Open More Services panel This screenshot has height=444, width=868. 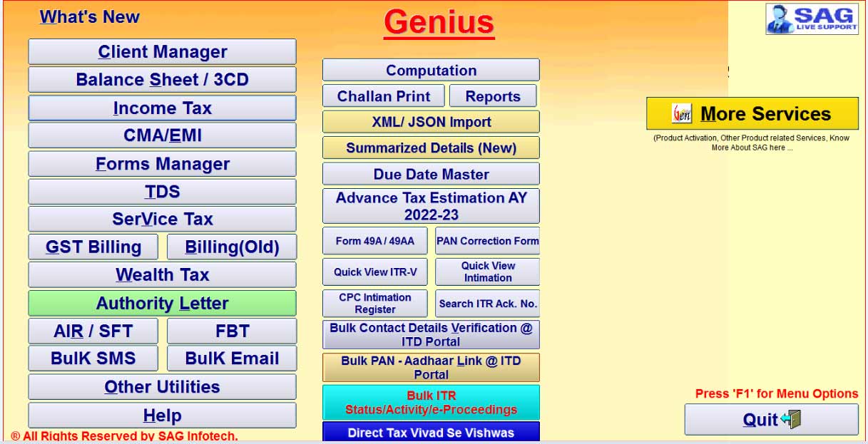coord(752,114)
